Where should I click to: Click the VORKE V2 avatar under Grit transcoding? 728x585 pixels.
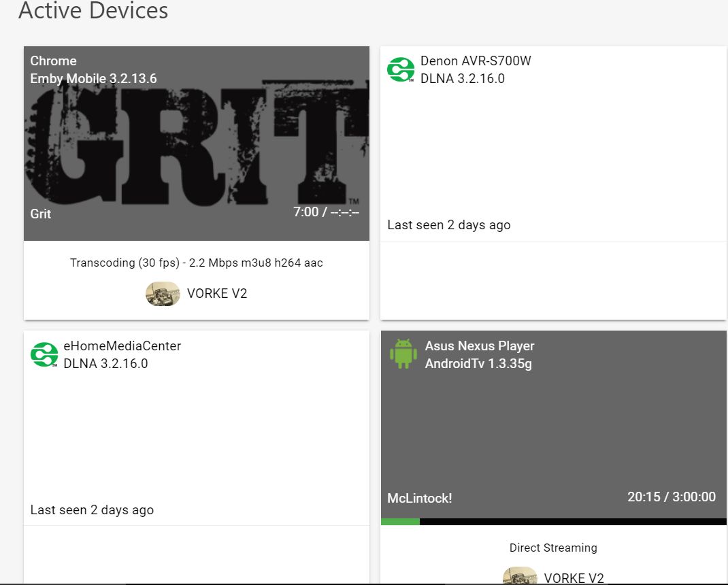(163, 293)
